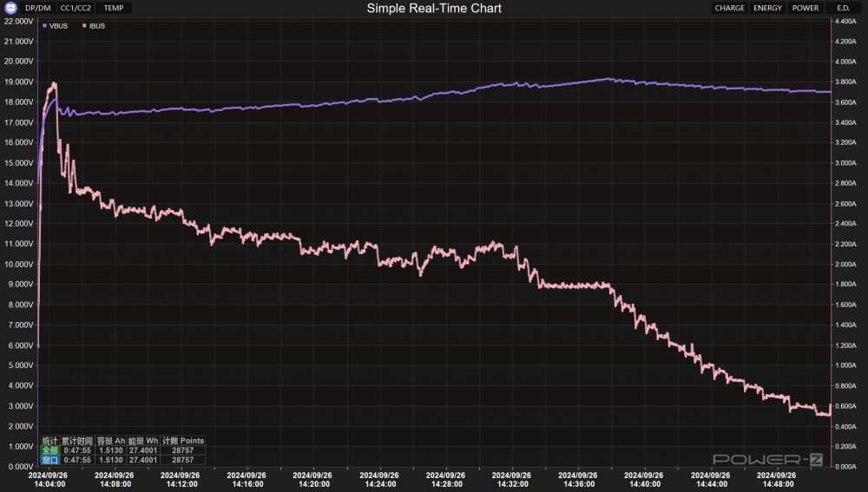The width and height of the screenshot is (868, 492).
Task: Click the 统计 statistics header cell
Action: [49, 441]
